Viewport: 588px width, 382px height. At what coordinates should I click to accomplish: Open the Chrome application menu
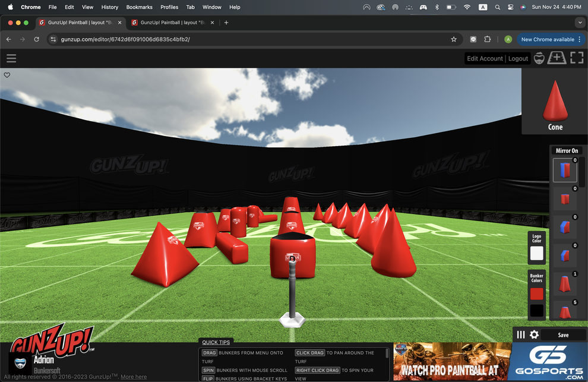pyautogui.click(x=31, y=7)
